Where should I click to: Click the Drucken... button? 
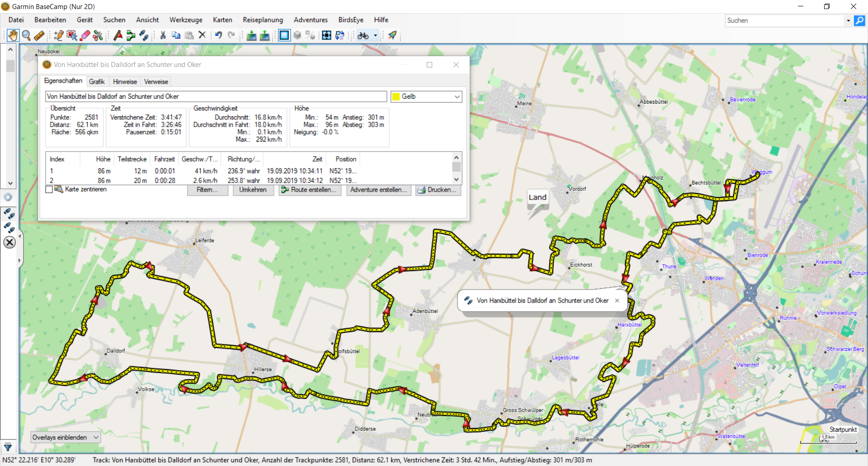pyautogui.click(x=438, y=190)
